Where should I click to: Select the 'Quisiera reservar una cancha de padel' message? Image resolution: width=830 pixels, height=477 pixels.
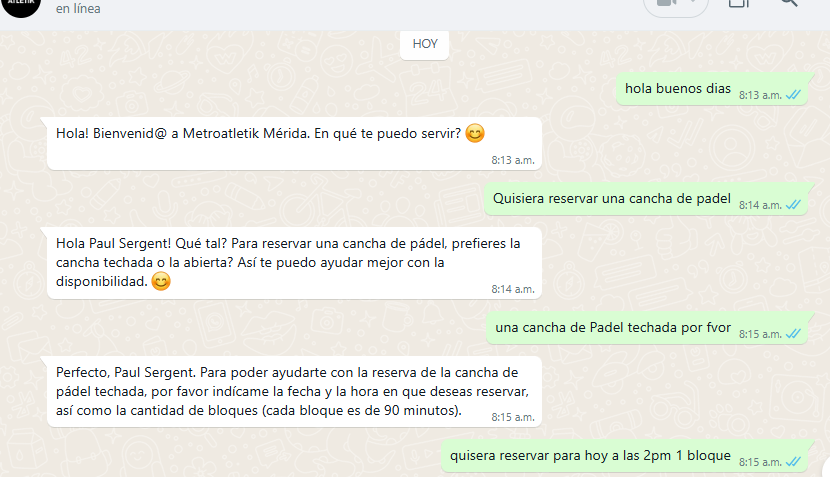(x=646, y=199)
